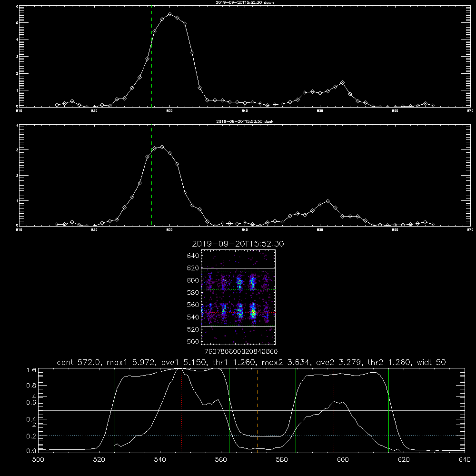Click dusk plot secondary peak diamond near 851

pyautogui.click(x=327, y=201)
